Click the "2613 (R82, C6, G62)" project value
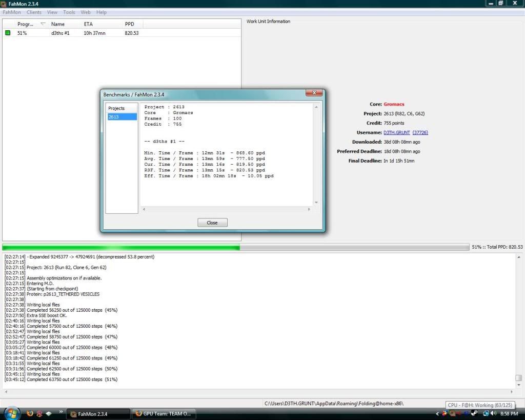Viewport: 525px width, 420px height. (x=404, y=113)
